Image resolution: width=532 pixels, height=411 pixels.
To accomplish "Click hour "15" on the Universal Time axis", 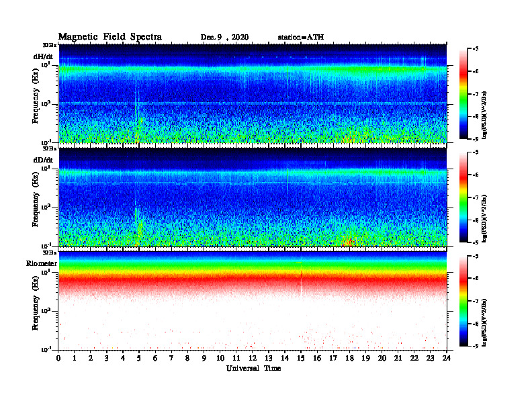I will click(x=301, y=358).
